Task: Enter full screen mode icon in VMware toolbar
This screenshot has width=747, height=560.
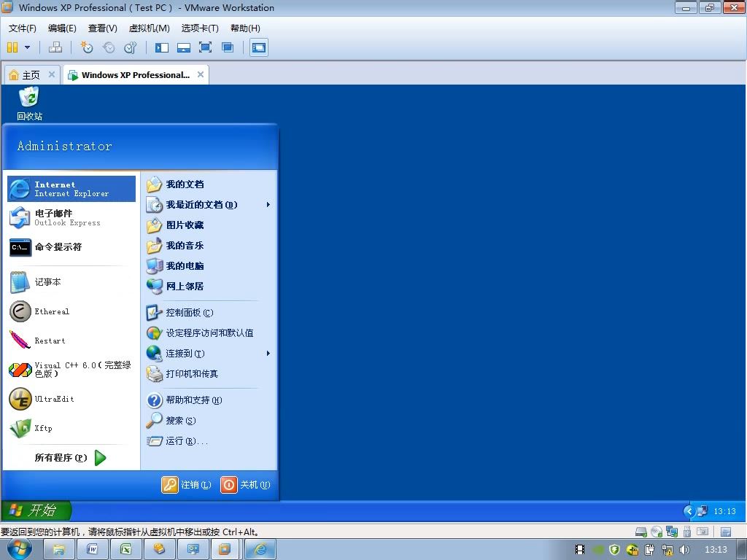Action: 205,47
